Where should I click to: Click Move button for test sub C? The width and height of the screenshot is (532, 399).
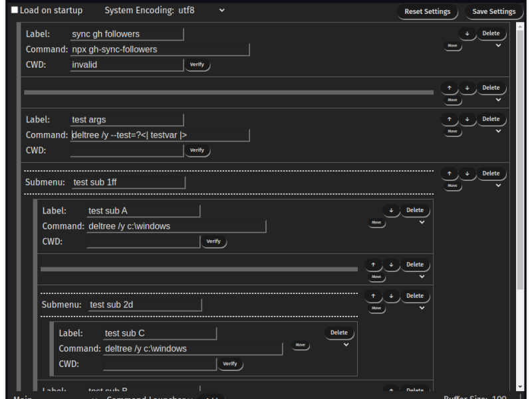click(301, 345)
